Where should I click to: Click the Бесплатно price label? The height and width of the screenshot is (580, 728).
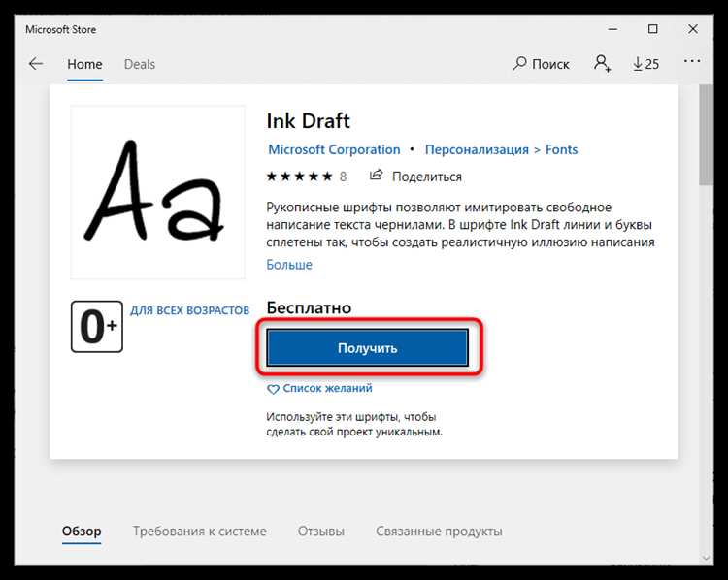(x=309, y=307)
